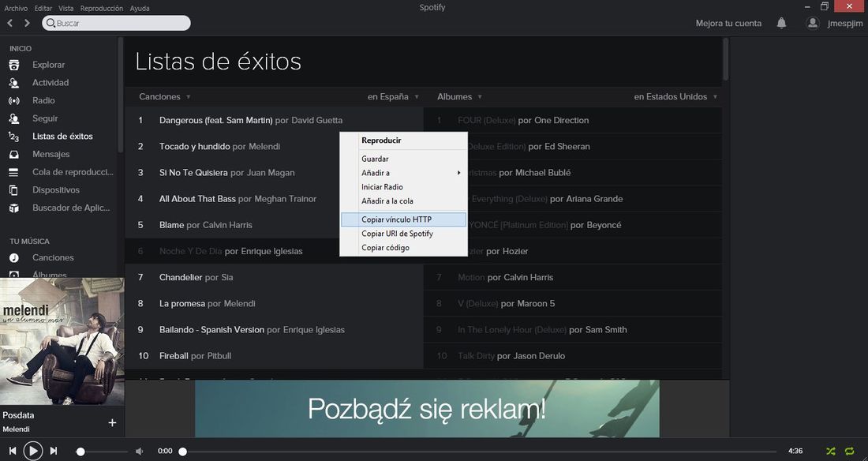Open the Reproducción menu
868x461 pixels.
(102, 9)
